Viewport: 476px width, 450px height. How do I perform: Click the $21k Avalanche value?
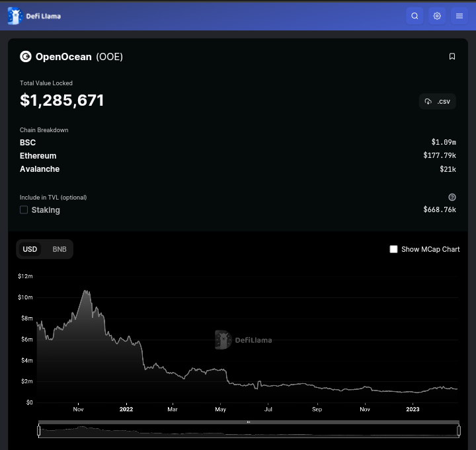click(x=448, y=169)
